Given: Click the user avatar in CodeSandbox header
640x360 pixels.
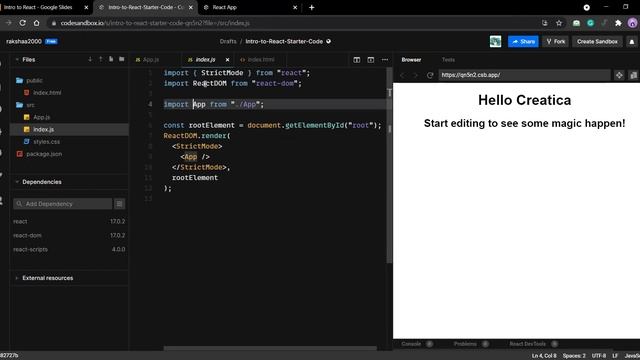Looking at the screenshot, I should tap(496, 41).
